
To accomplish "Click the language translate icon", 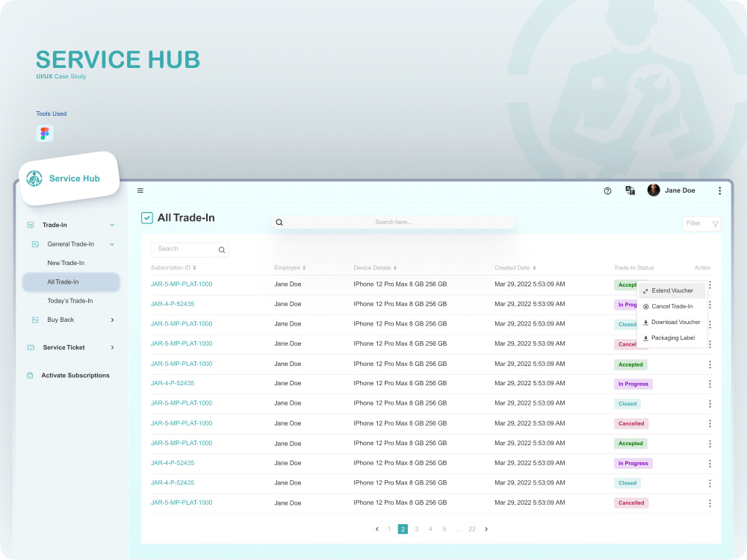I will [x=630, y=190].
